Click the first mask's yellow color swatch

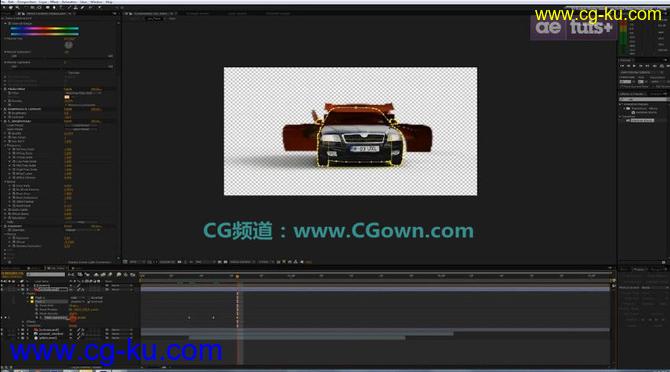32,298
